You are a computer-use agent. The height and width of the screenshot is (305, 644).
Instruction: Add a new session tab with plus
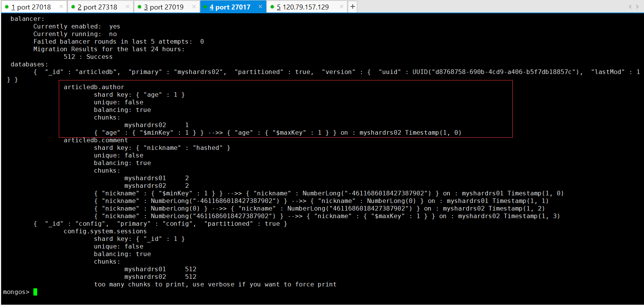point(353,6)
